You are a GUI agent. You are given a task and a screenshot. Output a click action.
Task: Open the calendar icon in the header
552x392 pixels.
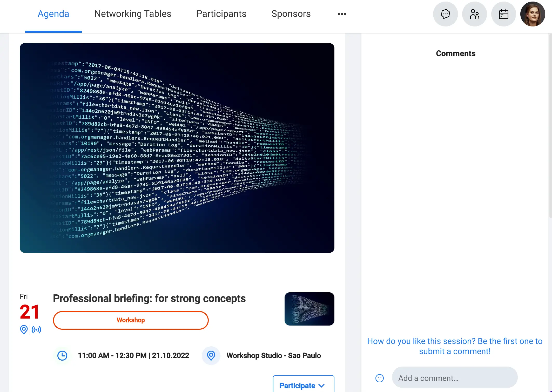(x=503, y=14)
